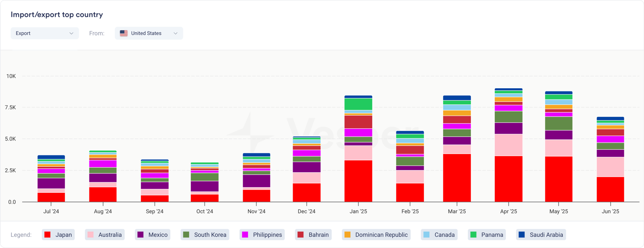Open the United States country dropdown
The width and height of the screenshot is (644, 248).
click(149, 33)
